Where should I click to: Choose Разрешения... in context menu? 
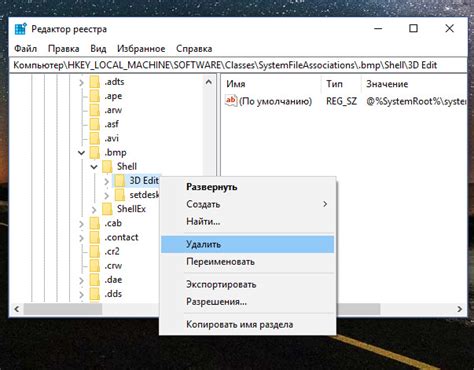[x=247, y=302]
